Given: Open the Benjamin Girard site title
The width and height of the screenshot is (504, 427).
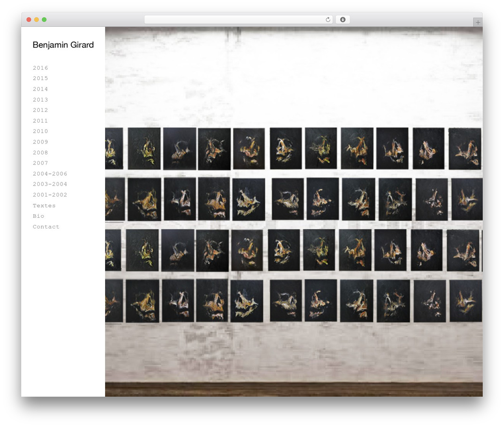Looking at the screenshot, I should (x=63, y=45).
